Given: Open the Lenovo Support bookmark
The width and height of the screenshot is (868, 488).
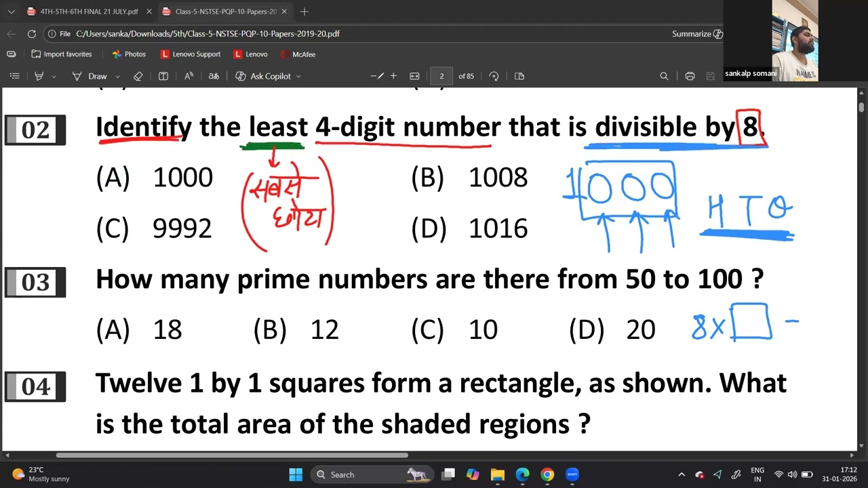Looking at the screenshot, I should tap(191, 54).
